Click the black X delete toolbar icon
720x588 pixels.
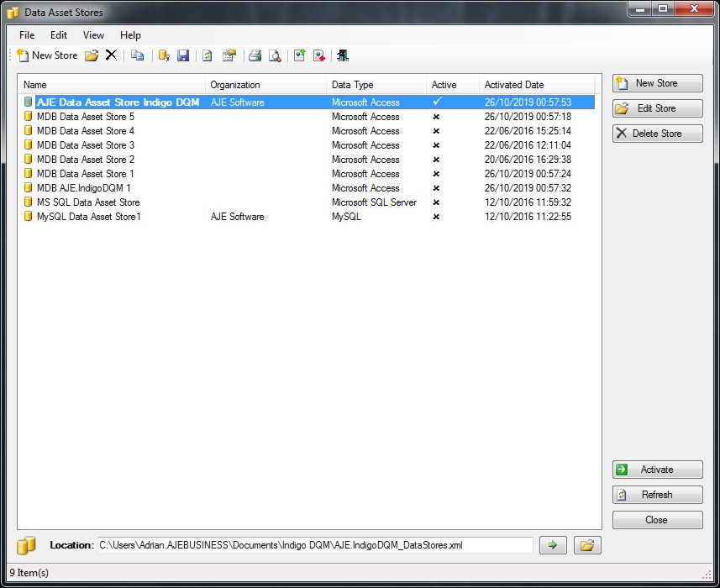[111, 55]
